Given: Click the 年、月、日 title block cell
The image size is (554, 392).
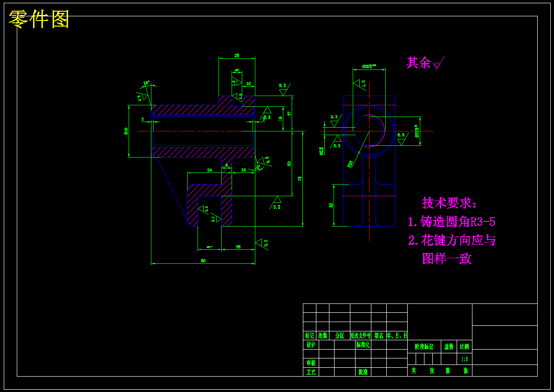Looking at the screenshot, I should coord(397,336).
